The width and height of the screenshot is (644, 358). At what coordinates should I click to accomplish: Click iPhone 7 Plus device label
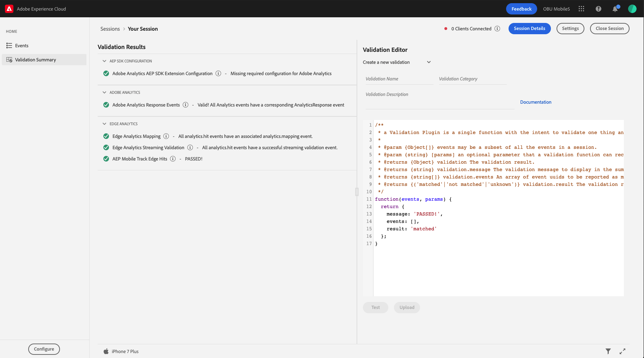125,351
